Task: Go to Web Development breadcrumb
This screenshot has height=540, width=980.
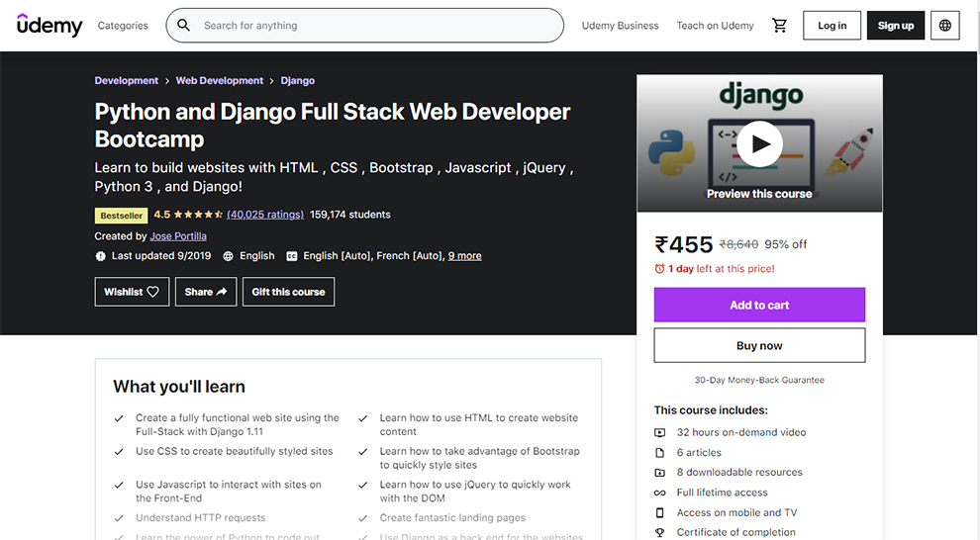Action: (220, 80)
